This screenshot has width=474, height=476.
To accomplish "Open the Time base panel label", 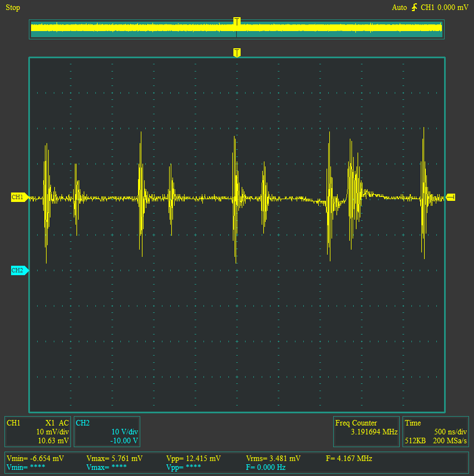I will (x=413, y=423).
